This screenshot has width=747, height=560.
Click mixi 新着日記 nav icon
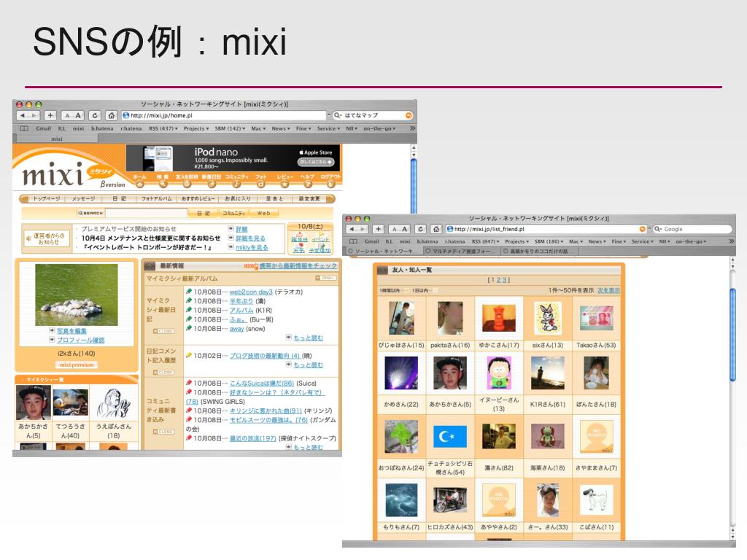coord(212,184)
